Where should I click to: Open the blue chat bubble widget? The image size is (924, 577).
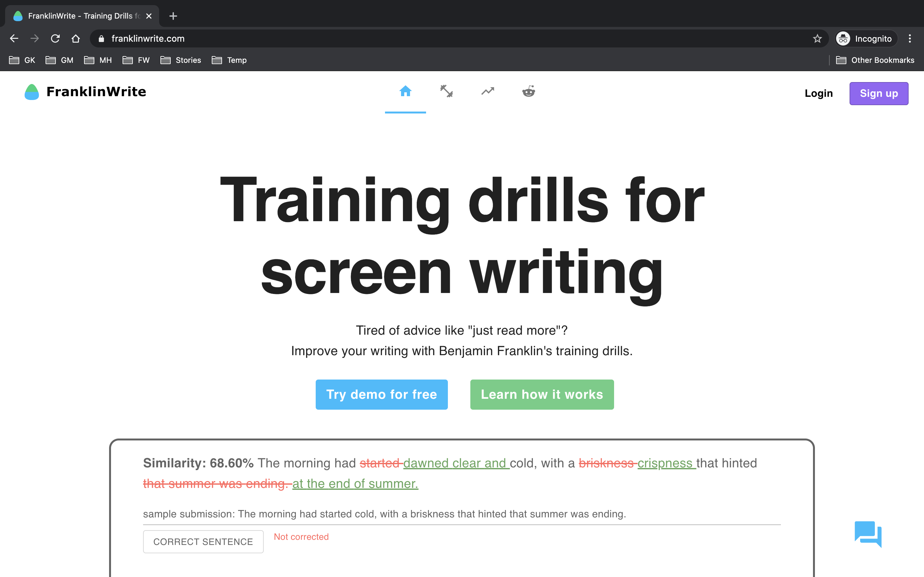[x=868, y=533]
